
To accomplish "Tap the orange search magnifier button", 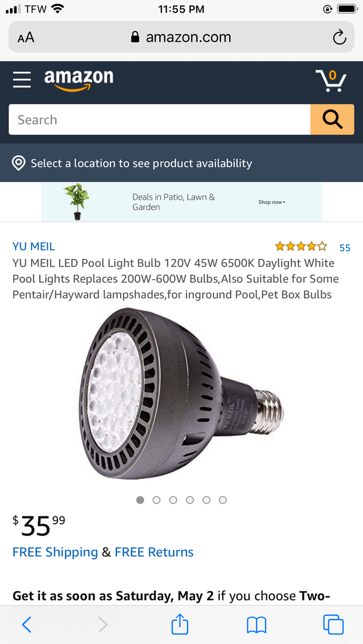I will [332, 119].
